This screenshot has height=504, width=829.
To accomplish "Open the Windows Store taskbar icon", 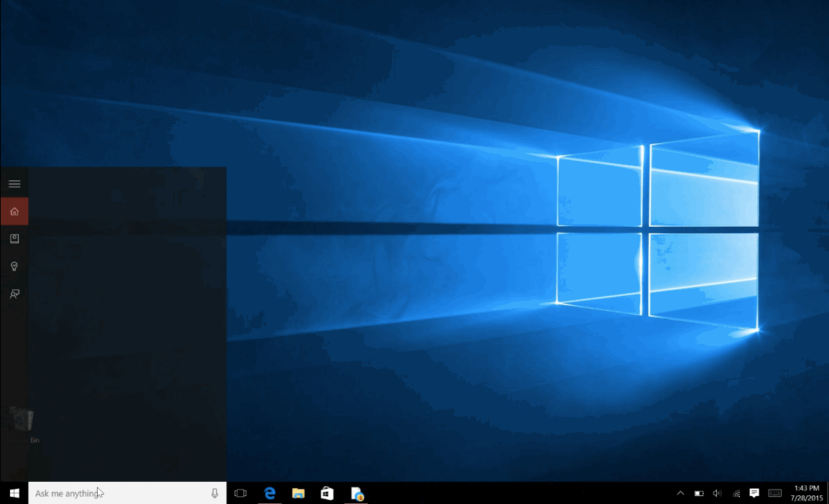I will (328, 493).
